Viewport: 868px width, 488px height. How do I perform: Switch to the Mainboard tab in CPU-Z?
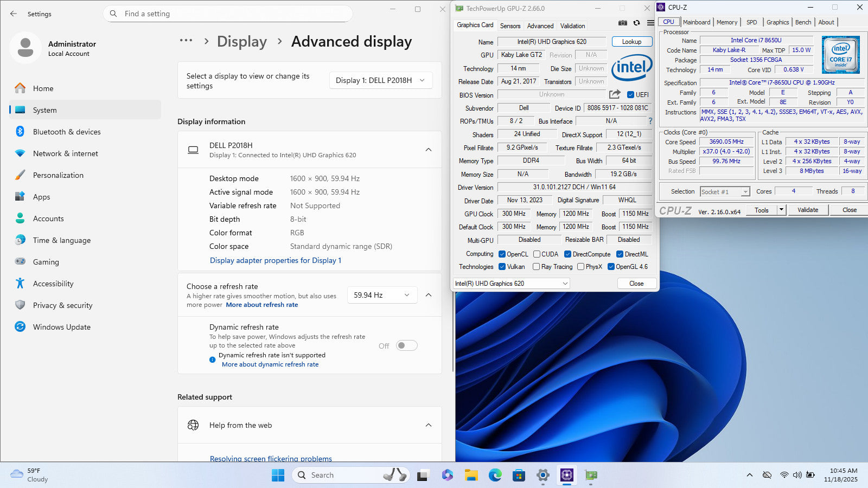click(696, 22)
